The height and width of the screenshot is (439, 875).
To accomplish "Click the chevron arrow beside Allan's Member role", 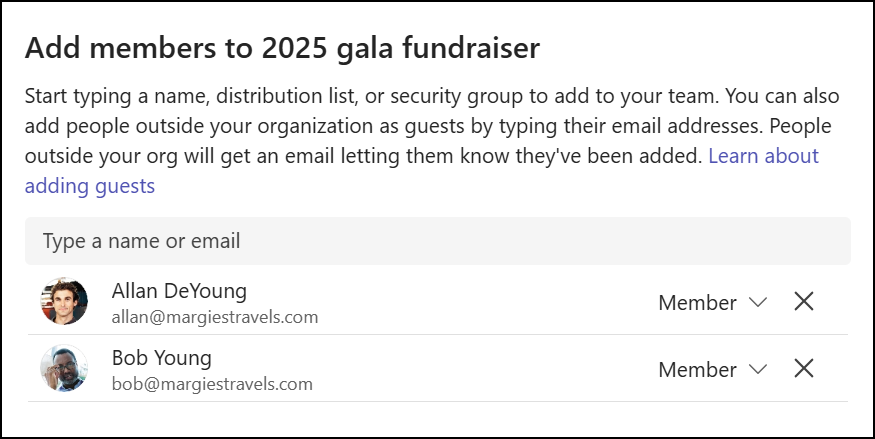I will [x=757, y=303].
